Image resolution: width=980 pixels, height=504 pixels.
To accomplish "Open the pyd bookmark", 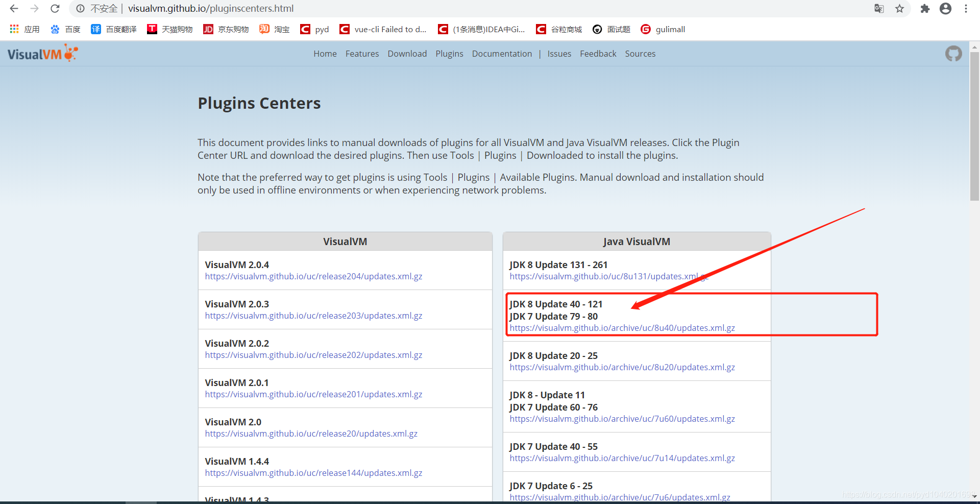I will pyautogui.click(x=314, y=29).
